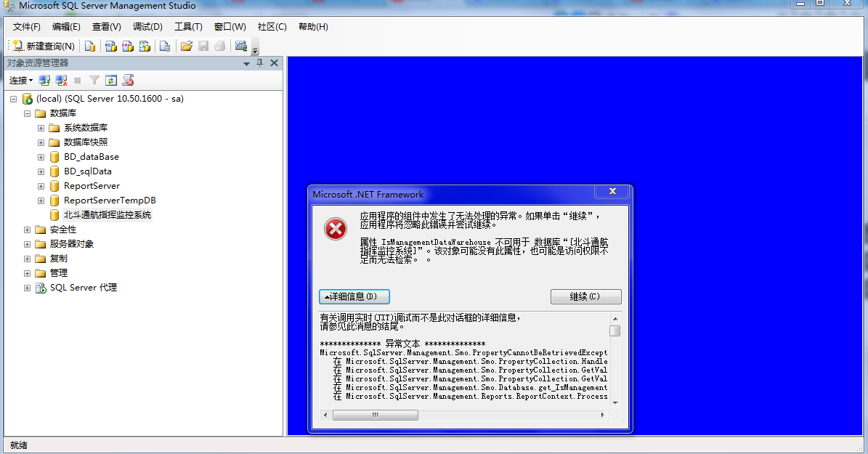Click the Stop square icon in Object Explorer
The width and height of the screenshot is (868, 454).
coord(78,81)
